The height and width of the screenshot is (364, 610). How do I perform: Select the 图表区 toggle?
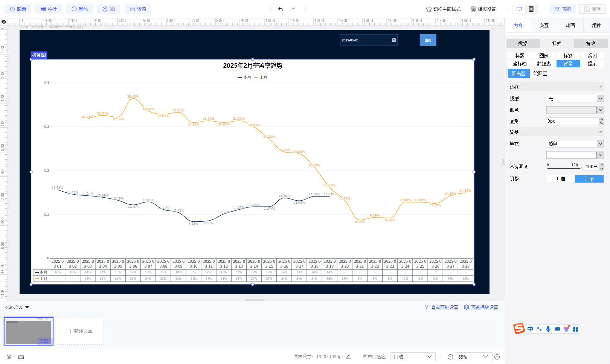pyautogui.click(x=518, y=73)
